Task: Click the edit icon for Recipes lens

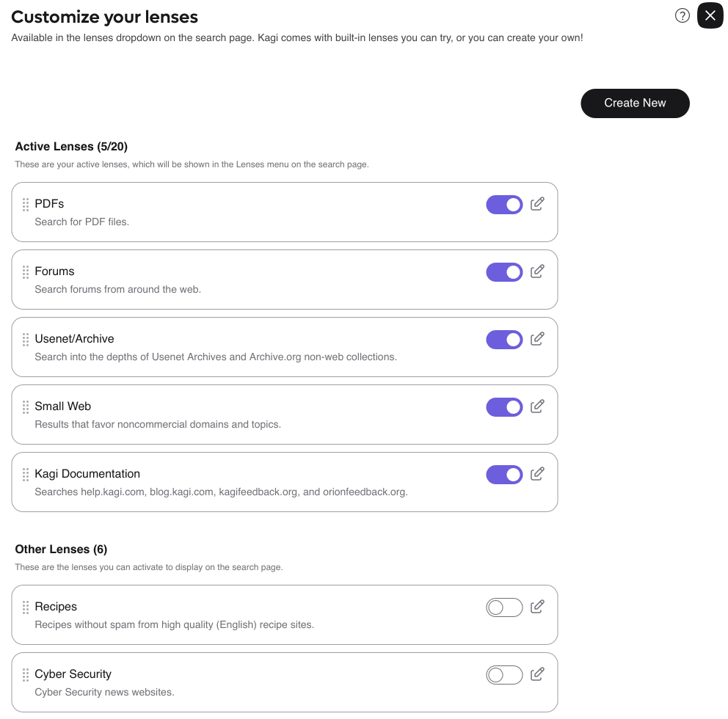Action: tap(537, 607)
